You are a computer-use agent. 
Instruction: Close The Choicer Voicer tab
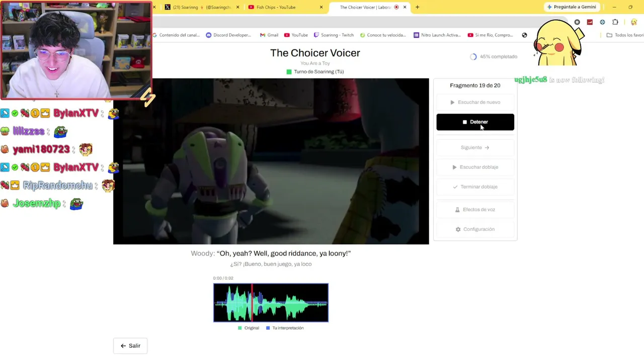(405, 7)
